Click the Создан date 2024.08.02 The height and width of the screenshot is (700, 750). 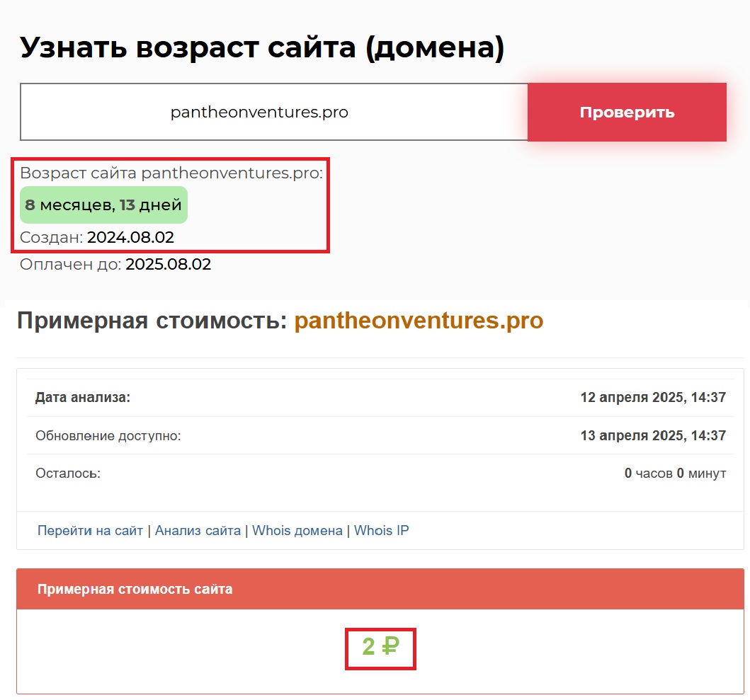(x=130, y=237)
